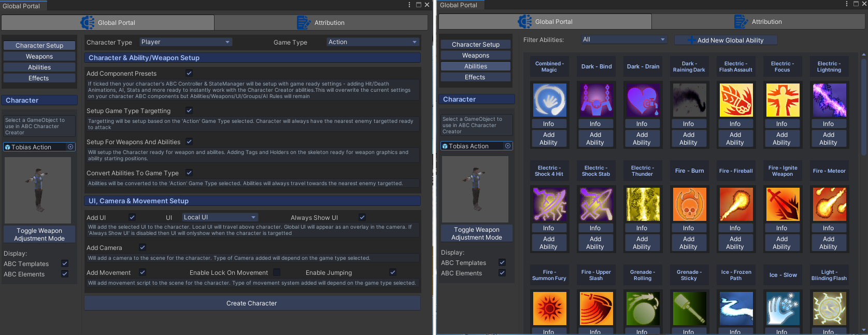This screenshot has width=868, height=335.
Task: Click the Dark Bind ability icon
Action: coord(596,100)
